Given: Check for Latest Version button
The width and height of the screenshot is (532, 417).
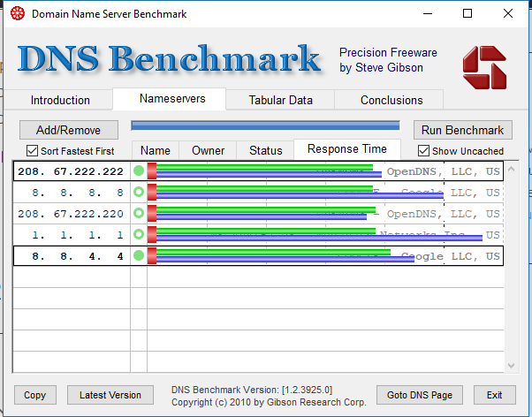Looking at the screenshot, I should pos(110,395).
